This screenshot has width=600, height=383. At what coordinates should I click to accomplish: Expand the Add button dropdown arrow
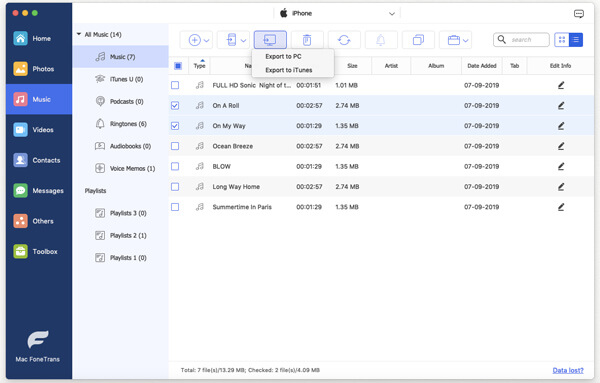pyautogui.click(x=206, y=41)
